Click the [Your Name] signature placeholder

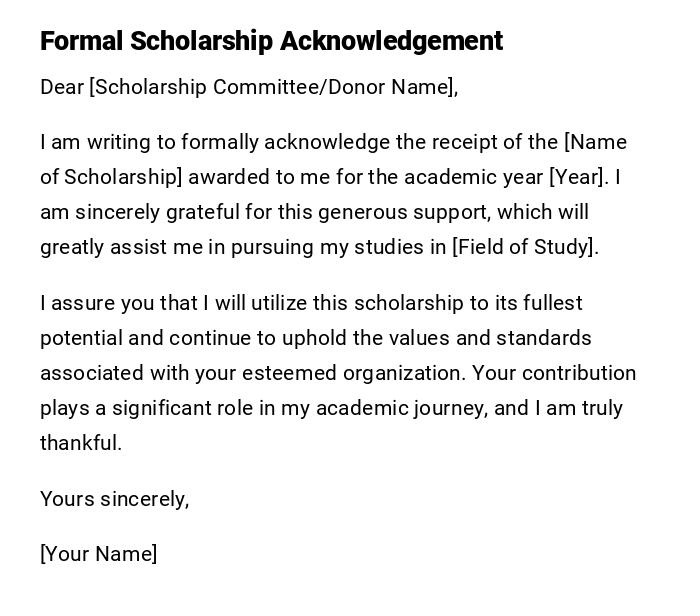pos(98,553)
